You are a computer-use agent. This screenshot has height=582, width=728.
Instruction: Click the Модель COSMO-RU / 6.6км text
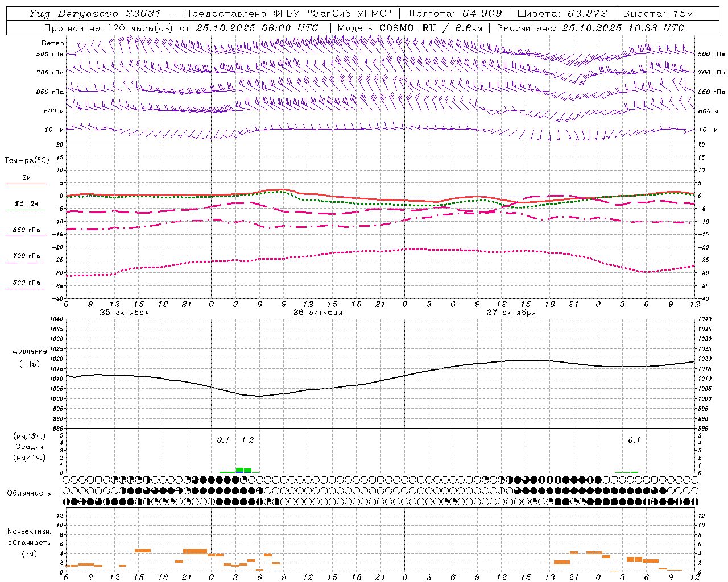coord(410,28)
